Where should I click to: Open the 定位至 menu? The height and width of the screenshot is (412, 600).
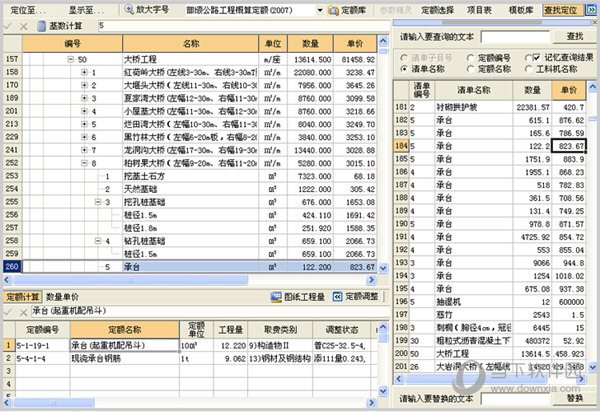point(28,10)
